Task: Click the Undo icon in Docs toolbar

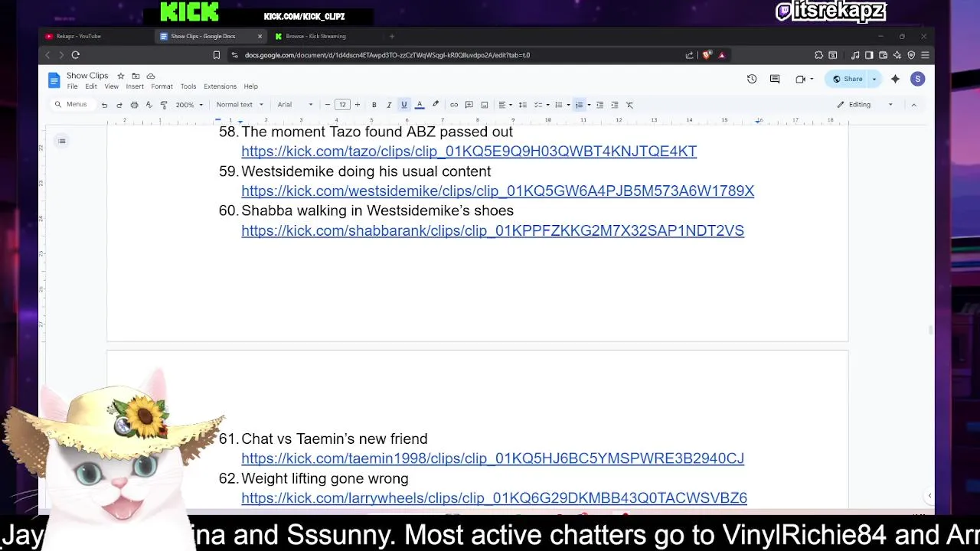Action: [x=104, y=105]
